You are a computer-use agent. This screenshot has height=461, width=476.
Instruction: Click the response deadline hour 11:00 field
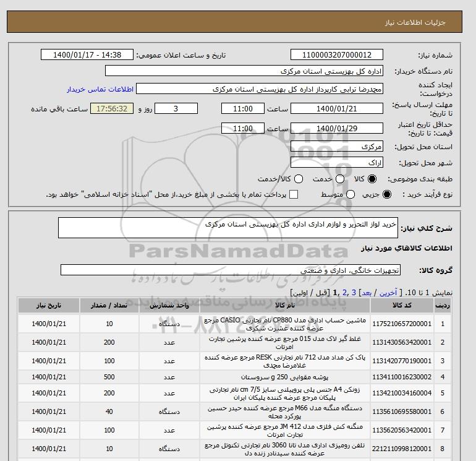click(243, 108)
